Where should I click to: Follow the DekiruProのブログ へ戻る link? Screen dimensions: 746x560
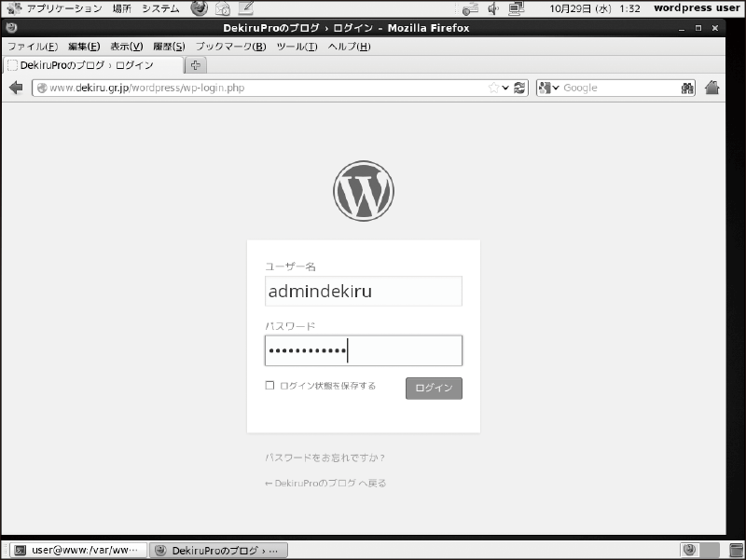pos(325,483)
